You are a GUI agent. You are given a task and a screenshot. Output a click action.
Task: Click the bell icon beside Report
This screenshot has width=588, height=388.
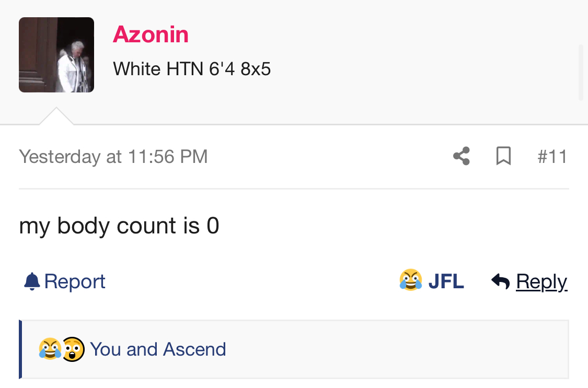pos(32,281)
